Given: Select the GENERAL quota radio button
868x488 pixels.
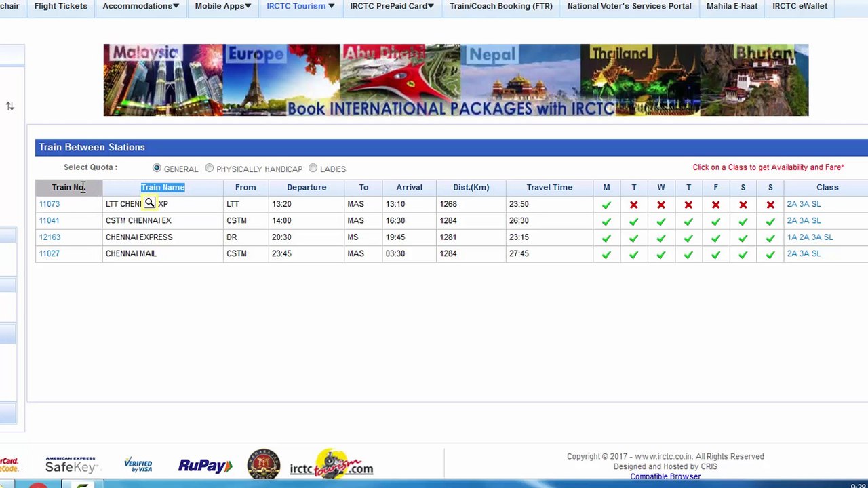Looking at the screenshot, I should pos(157,168).
